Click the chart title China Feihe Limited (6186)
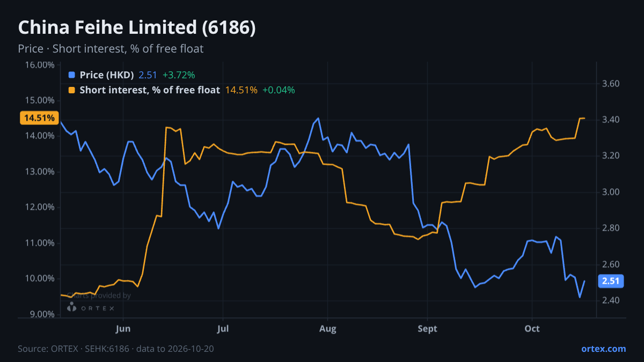The height and width of the screenshot is (362, 644). pyautogui.click(x=137, y=28)
